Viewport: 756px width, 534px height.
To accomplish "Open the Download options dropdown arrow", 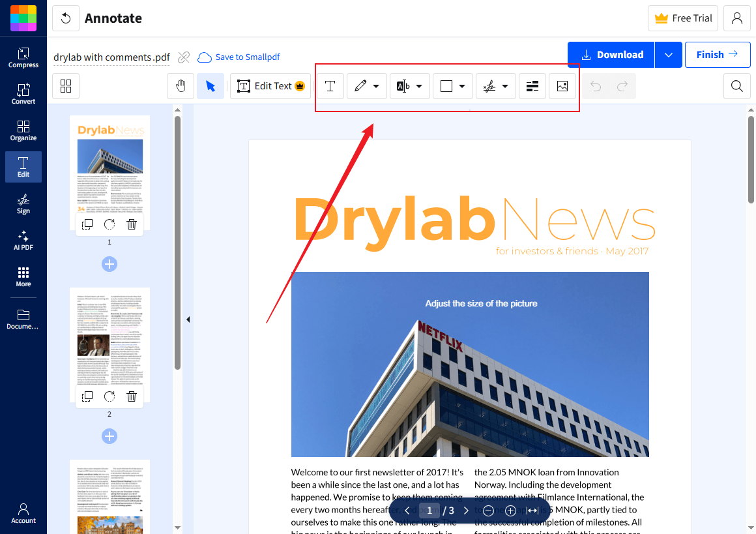I will pos(669,55).
